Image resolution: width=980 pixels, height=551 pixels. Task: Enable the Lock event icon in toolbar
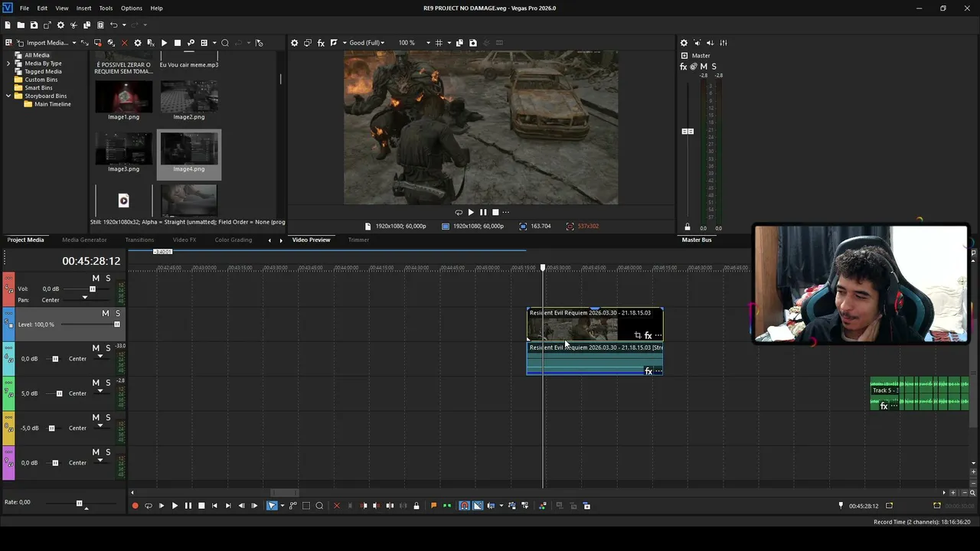tap(416, 506)
